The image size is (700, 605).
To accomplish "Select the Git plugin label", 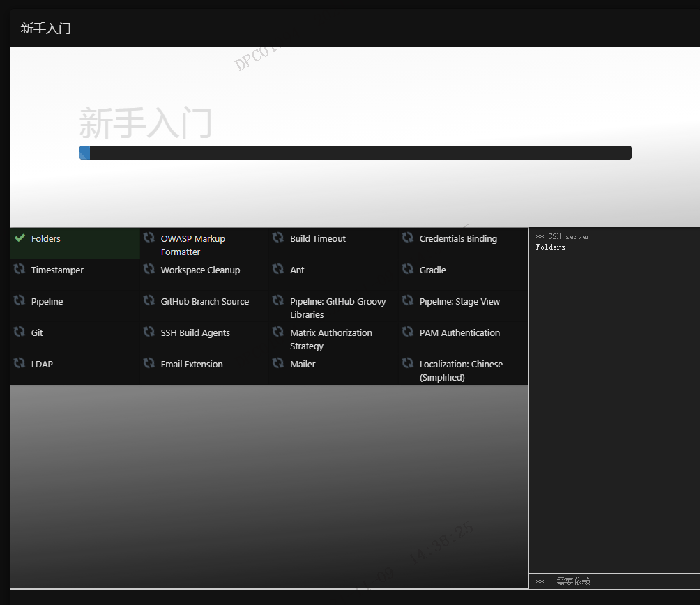I will pos(37,333).
